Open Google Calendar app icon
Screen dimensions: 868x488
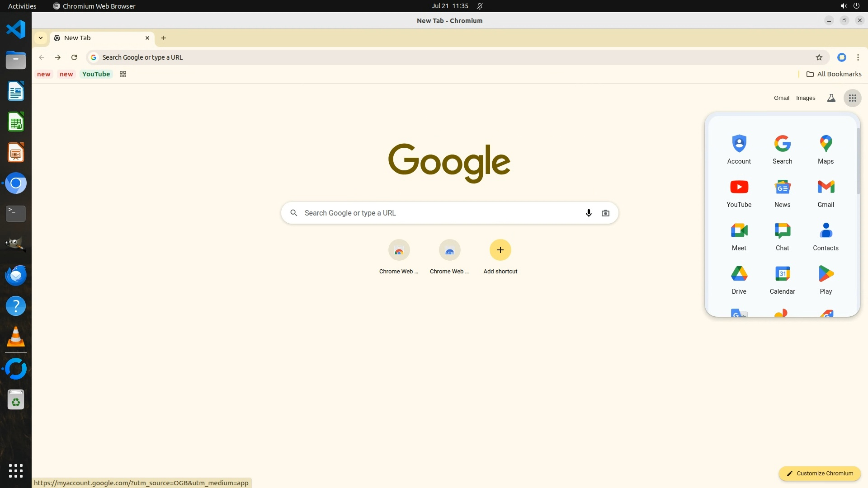(x=782, y=279)
